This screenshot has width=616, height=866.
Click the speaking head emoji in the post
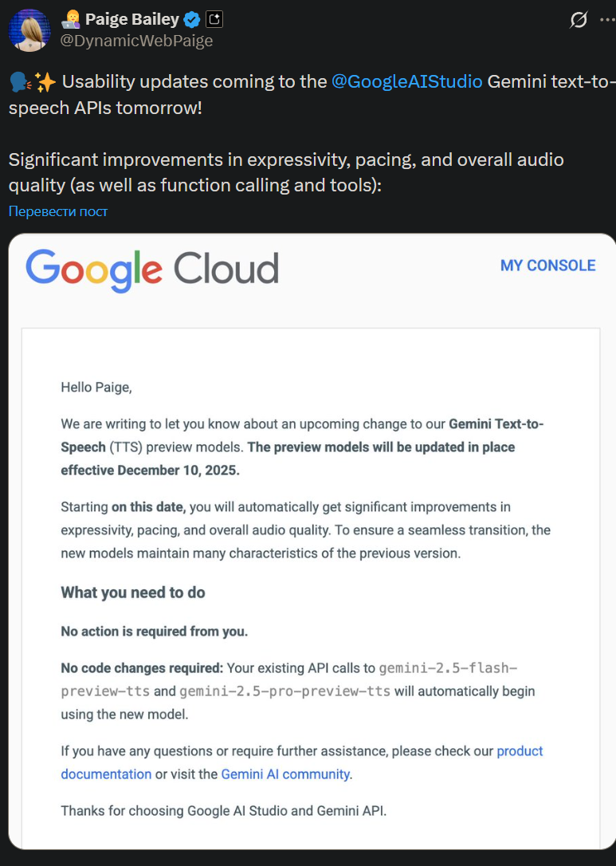pyautogui.click(x=19, y=82)
